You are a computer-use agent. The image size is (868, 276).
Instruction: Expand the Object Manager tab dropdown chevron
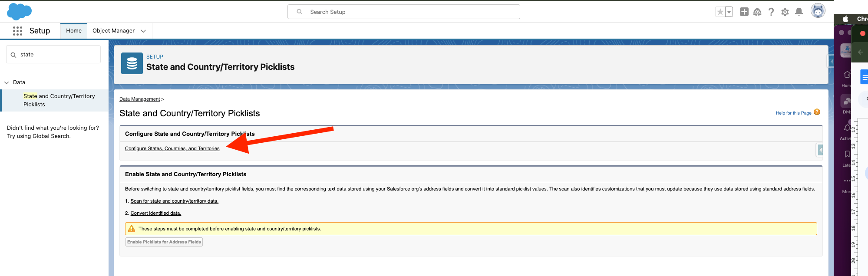pos(143,31)
